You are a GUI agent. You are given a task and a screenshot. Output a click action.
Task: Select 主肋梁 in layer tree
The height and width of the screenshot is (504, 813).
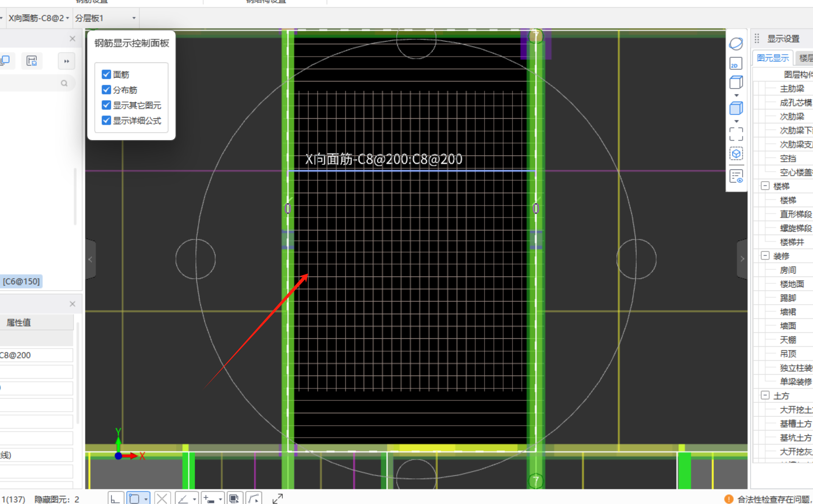click(792, 89)
